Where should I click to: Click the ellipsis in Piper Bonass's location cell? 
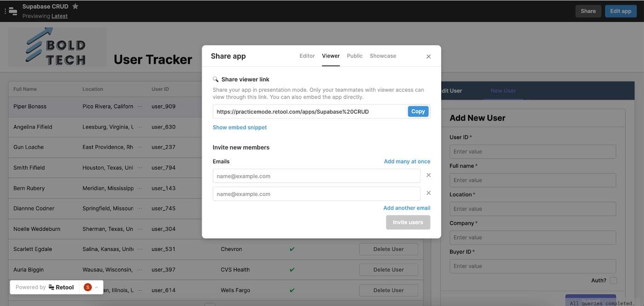[x=140, y=106]
